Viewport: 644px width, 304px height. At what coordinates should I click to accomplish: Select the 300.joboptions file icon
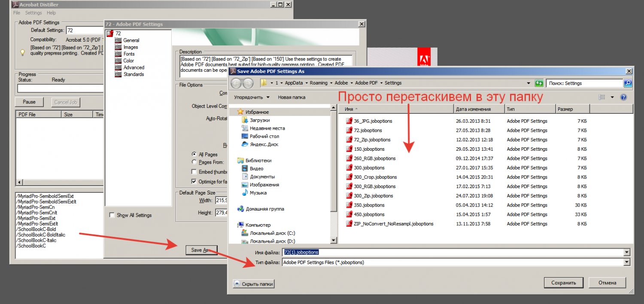(x=349, y=168)
